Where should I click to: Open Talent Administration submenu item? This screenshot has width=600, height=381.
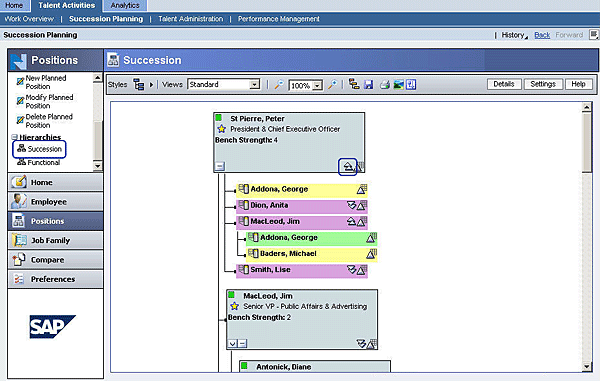(x=191, y=19)
